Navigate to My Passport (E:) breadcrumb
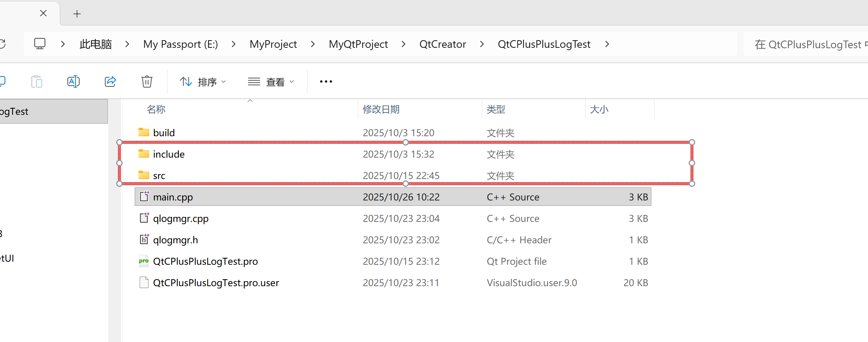Screen dimensions: 868x342 tap(181, 44)
